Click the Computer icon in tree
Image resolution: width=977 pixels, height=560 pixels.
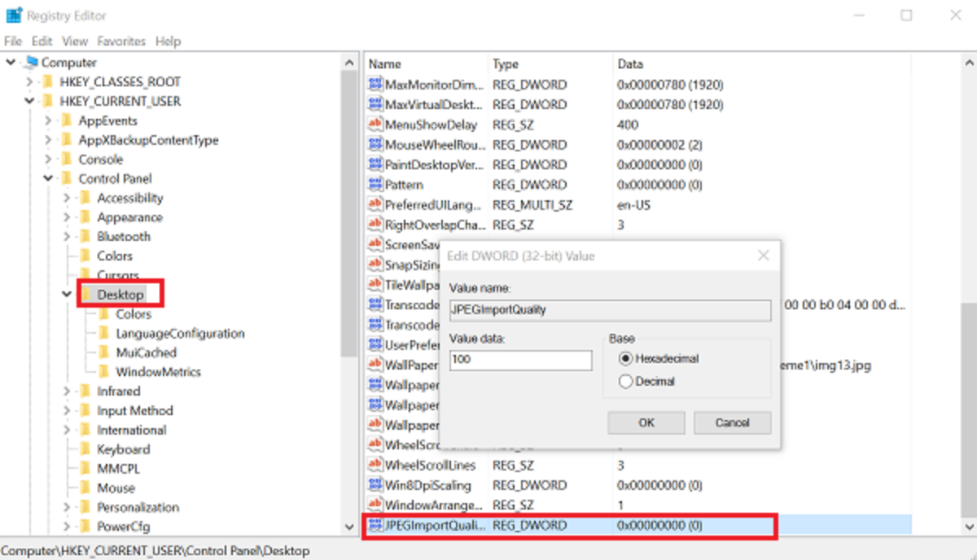point(31,63)
